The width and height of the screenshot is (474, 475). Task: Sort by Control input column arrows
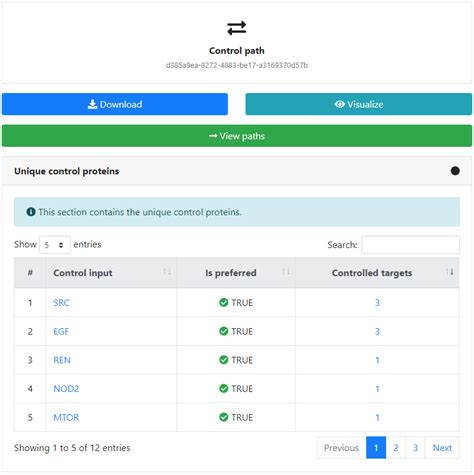click(x=167, y=272)
